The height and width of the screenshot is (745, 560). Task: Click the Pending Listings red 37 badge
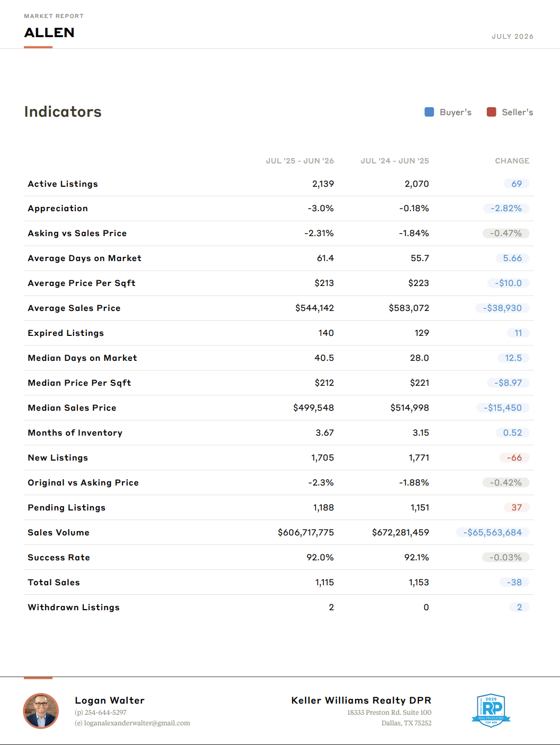coord(517,508)
